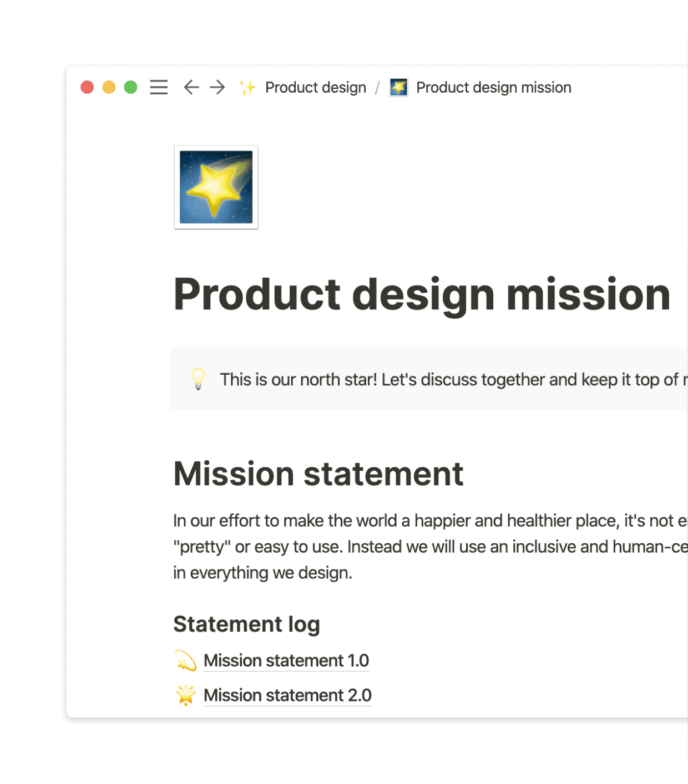688x784 pixels.
Task: Click the comet emoji beside Mission statement 1.0
Action: [x=185, y=660]
